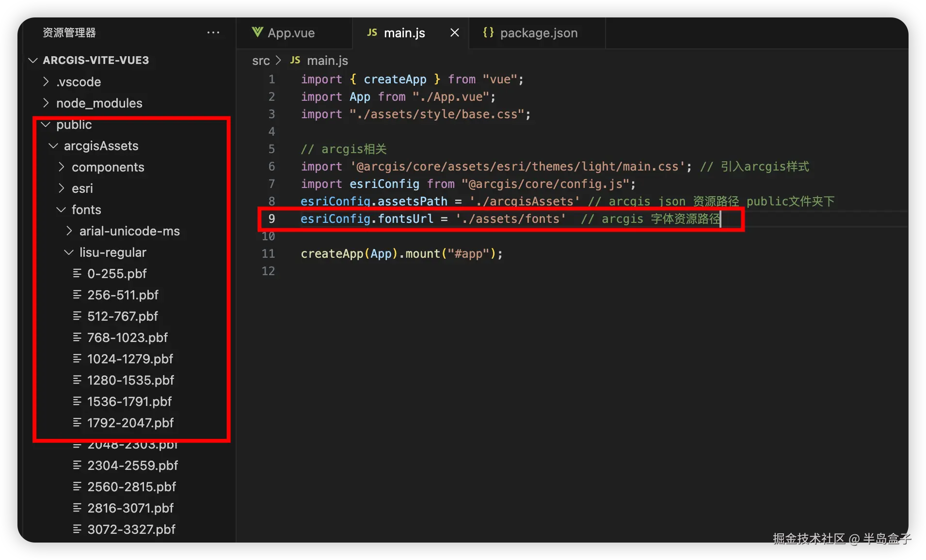This screenshot has width=926, height=560.
Task: Select the arcgisAssets folder name
Action: (x=101, y=146)
